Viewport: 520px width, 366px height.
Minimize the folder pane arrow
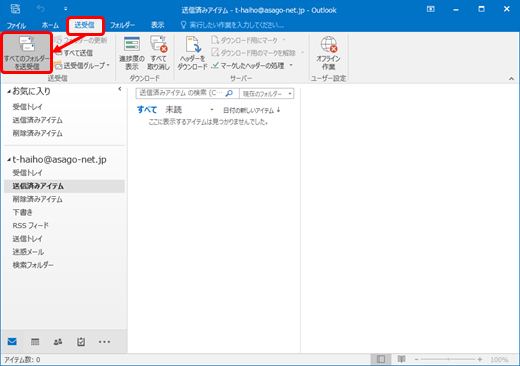(x=120, y=89)
